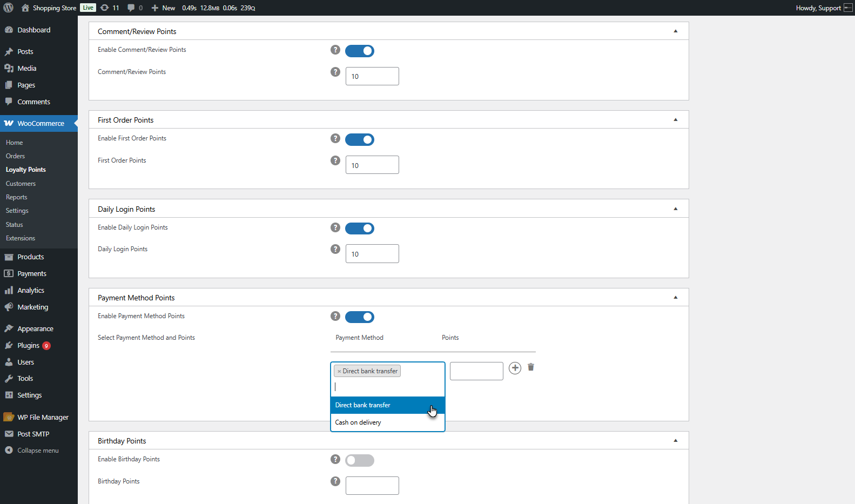Open the Howdy, Support account menu
The width and height of the screenshot is (855, 504).
823,8
